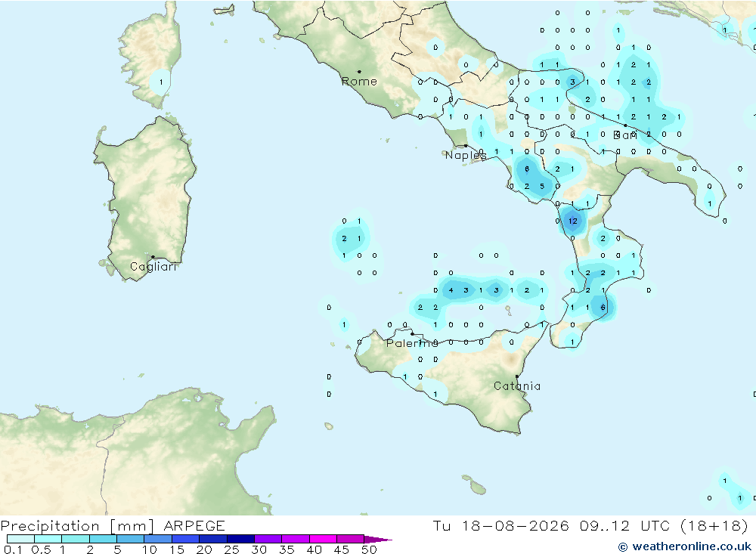
Task: Click the Tu 18-08-2026 date text
Action: (501, 525)
